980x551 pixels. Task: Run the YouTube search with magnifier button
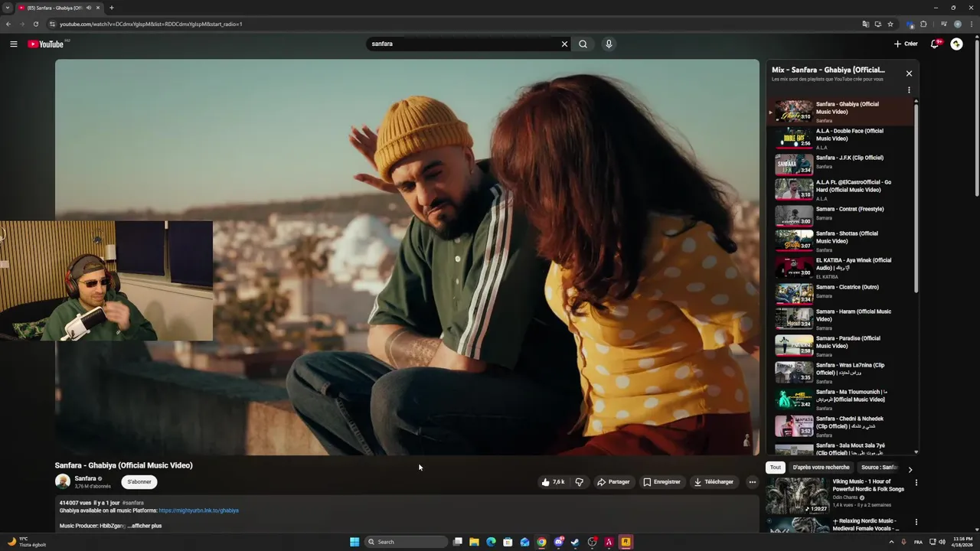(583, 44)
